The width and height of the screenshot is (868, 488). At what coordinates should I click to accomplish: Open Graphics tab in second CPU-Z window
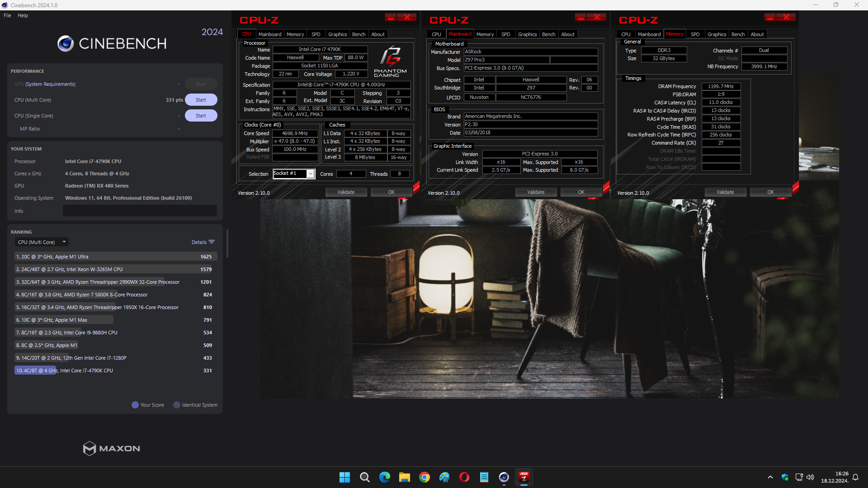[527, 34]
